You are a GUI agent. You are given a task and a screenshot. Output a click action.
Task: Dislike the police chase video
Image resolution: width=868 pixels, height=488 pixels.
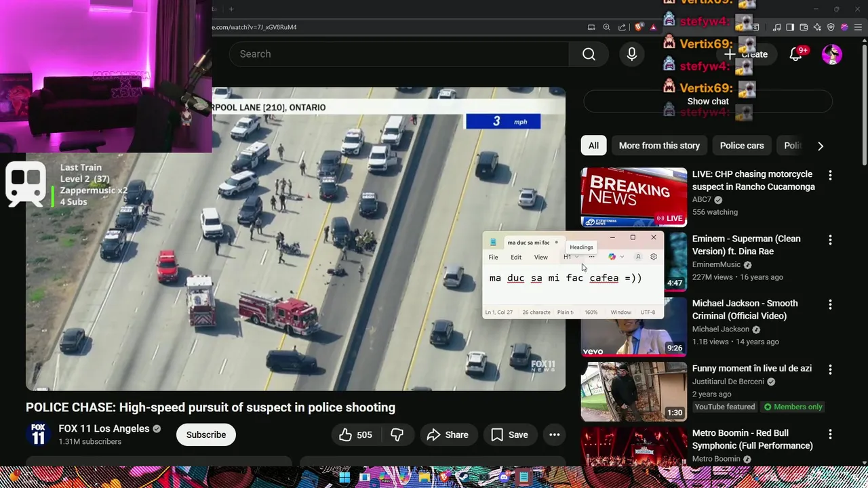(x=397, y=434)
